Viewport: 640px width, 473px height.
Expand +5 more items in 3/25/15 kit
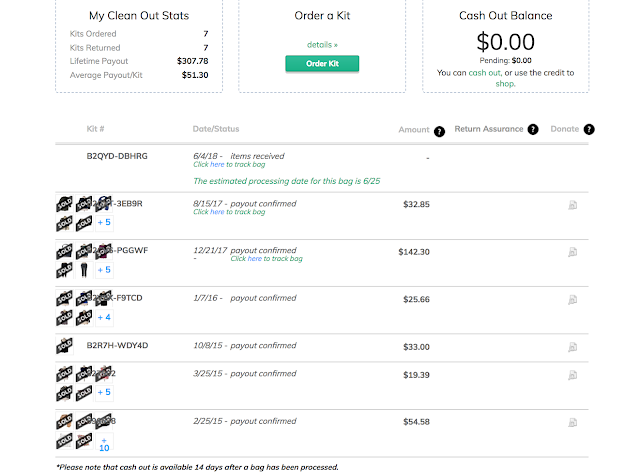104,392
